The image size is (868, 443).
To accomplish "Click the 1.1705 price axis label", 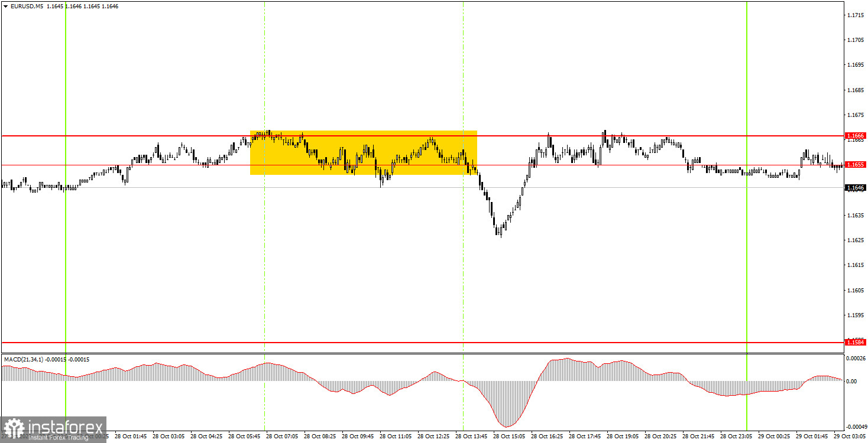I will click(856, 40).
